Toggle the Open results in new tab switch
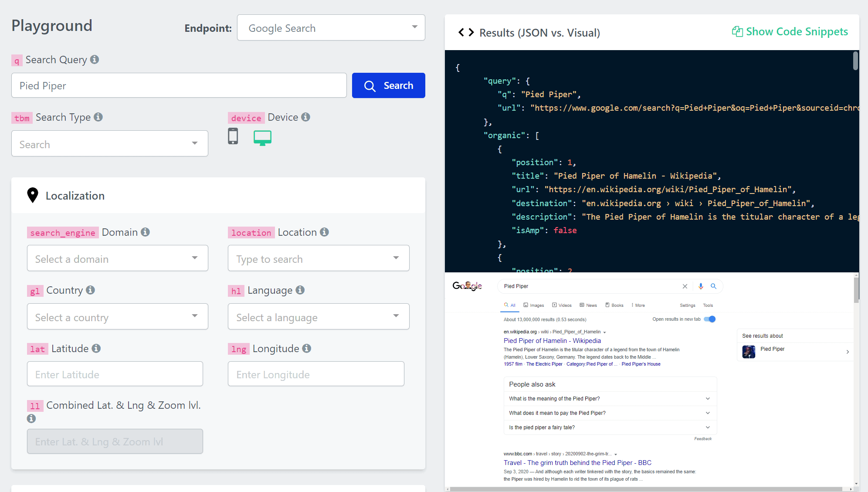 (709, 319)
